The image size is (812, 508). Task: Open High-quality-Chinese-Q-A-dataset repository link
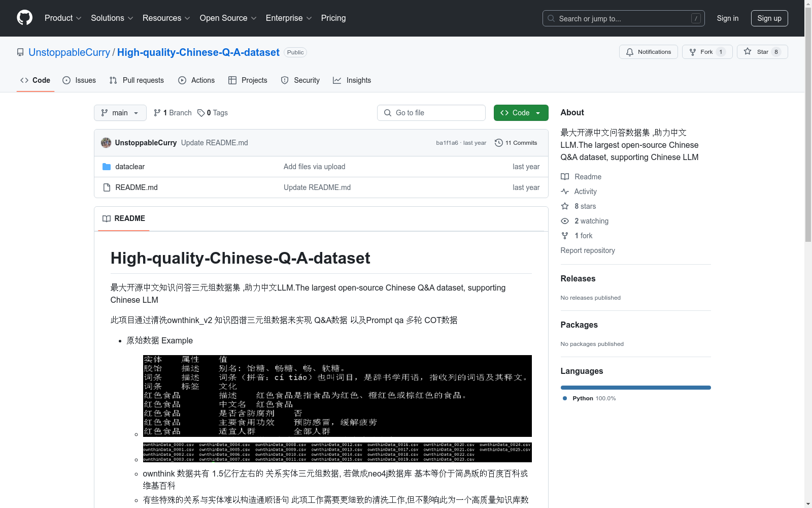point(198,52)
